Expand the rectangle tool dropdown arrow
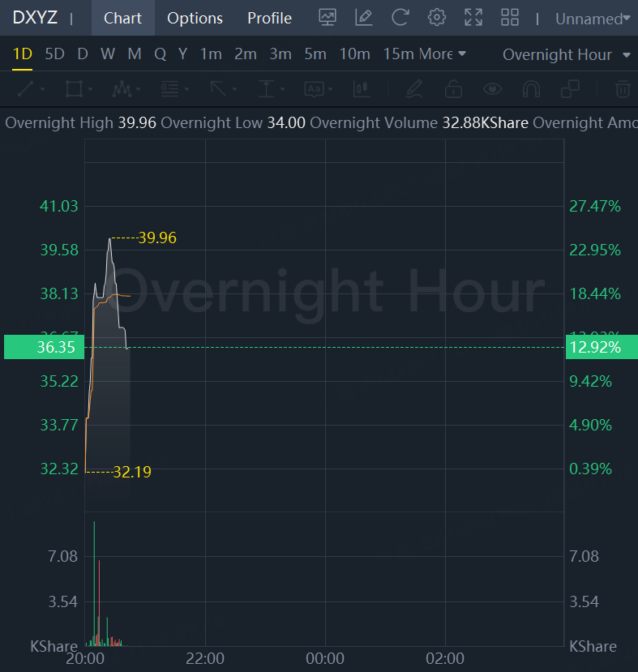 [91, 89]
